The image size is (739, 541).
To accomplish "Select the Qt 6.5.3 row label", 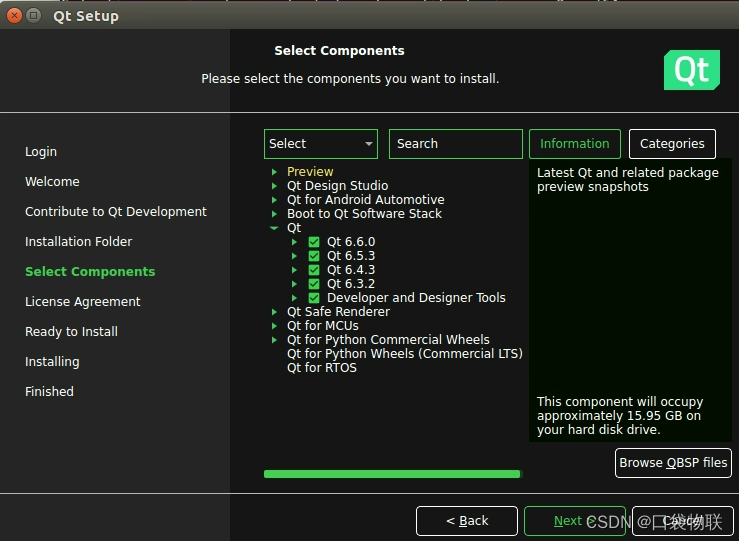I will 351,256.
